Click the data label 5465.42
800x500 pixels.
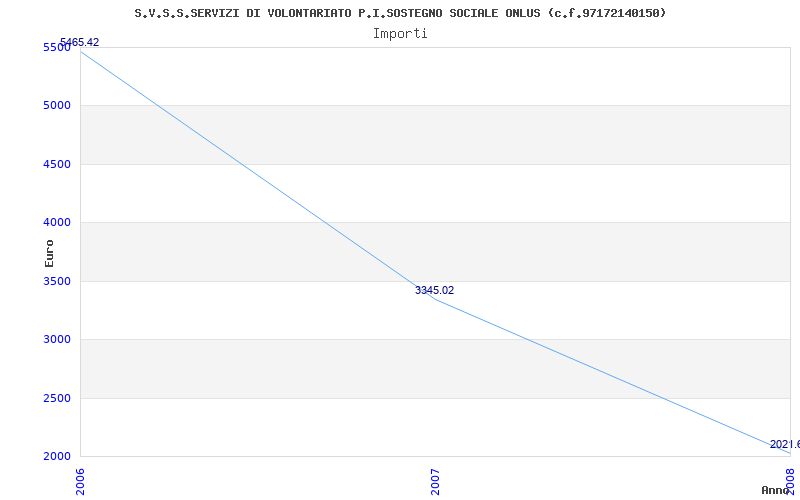click(x=80, y=42)
